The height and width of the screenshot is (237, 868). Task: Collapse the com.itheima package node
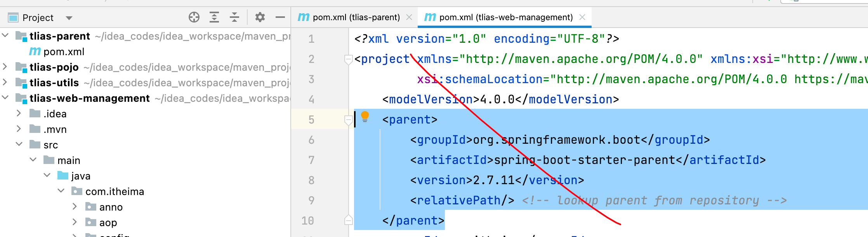pyautogui.click(x=61, y=191)
